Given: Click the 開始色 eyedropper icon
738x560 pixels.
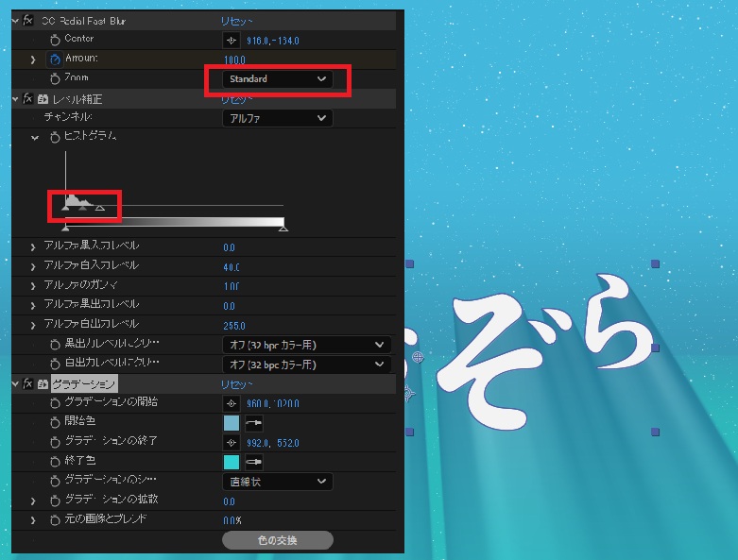Looking at the screenshot, I should point(253,422).
